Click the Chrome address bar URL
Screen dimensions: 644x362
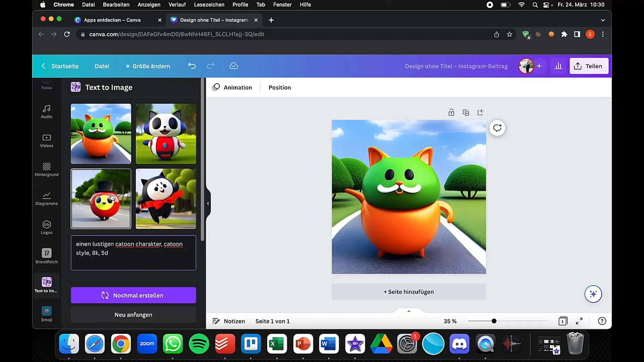point(176,34)
